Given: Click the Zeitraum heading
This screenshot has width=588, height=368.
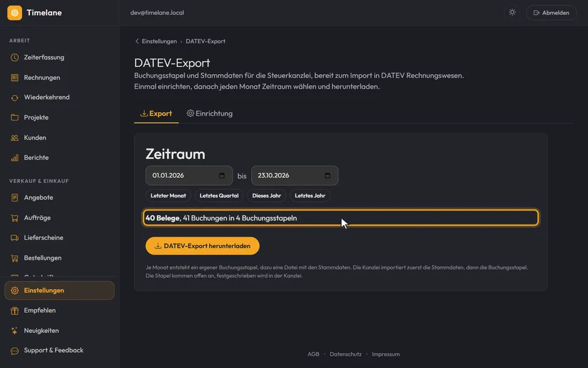Looking at the screenshot, I should pyautogui.click(x=176, y=154).
